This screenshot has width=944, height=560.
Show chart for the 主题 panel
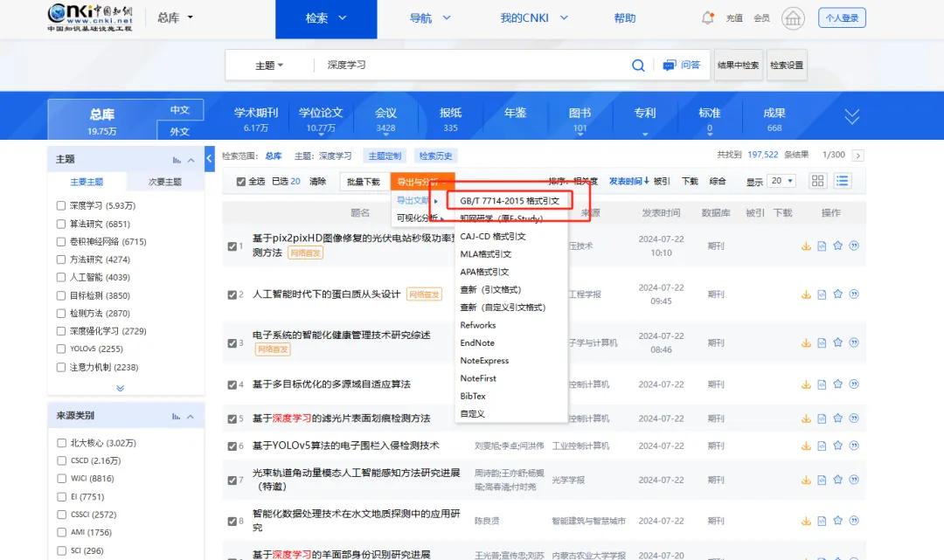click(177, 160)
